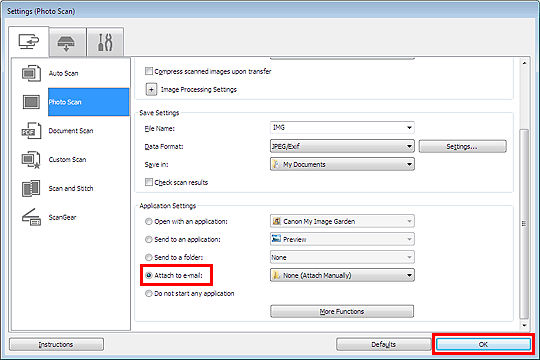
Task: Select Photo Scan in the sidebar
Action: pos(89,102)
